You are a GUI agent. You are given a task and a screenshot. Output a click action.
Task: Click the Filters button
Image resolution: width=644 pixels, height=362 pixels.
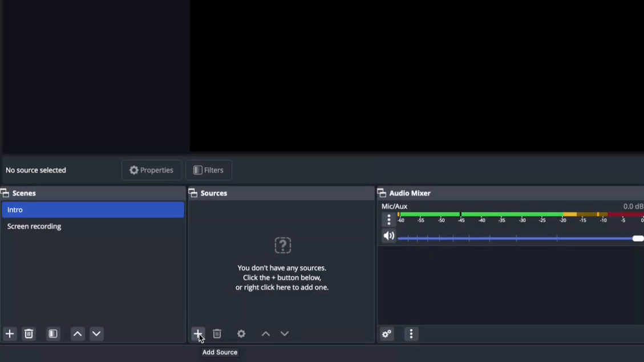click(208, 170)
